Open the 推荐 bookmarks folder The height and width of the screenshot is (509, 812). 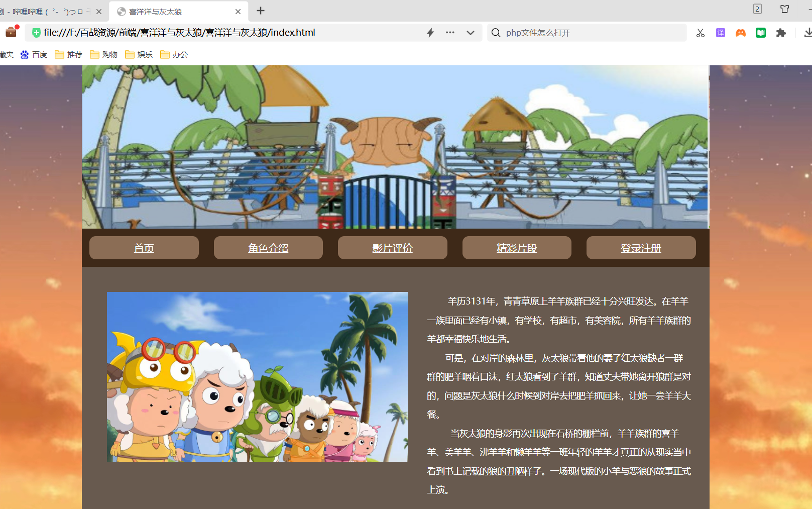(69, 54)
